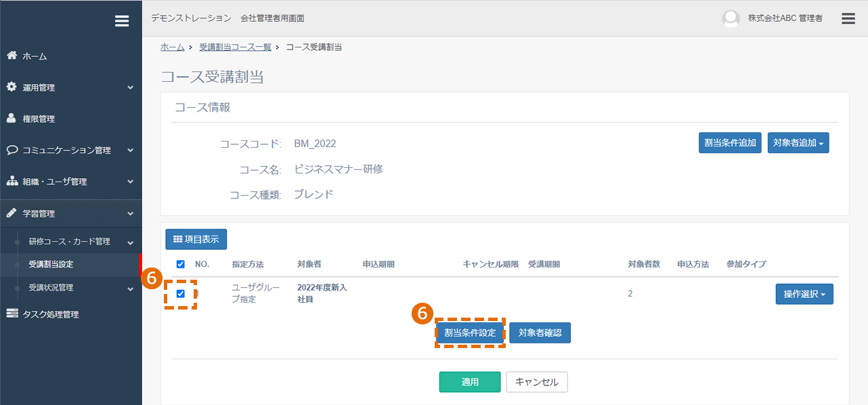Click the 株式会社ABC 管理者 user name
Image resolution: width=868 pixels, height=405 pixels.
pos(785,19)
